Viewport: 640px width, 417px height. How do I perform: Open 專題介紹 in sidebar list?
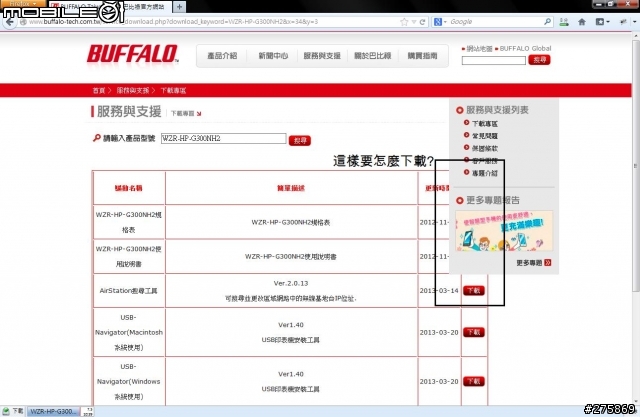tap(484, 173)
